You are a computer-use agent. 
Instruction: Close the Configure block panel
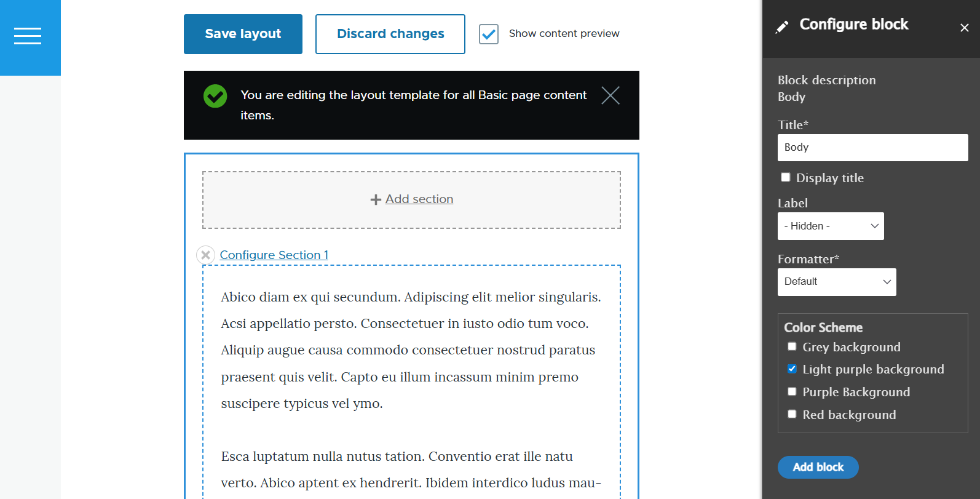click(964, 28)
